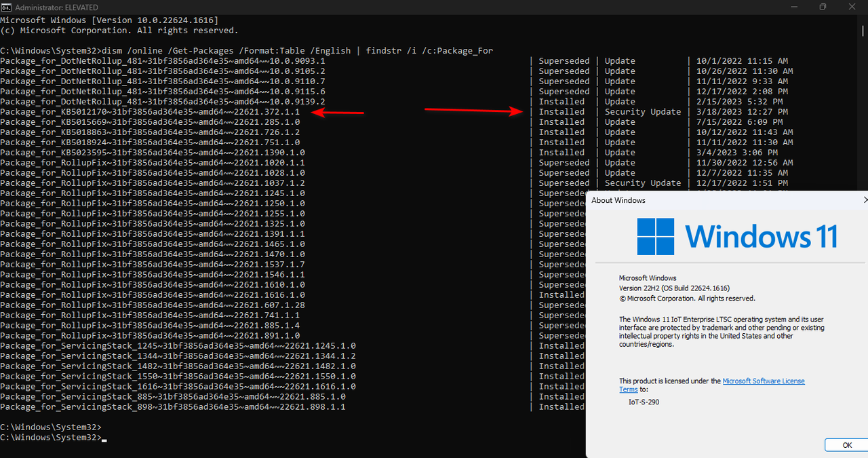Select the DotNetRollup_481 10.0.9093.1 package name
868x458 pixels.
coord(163,61)
